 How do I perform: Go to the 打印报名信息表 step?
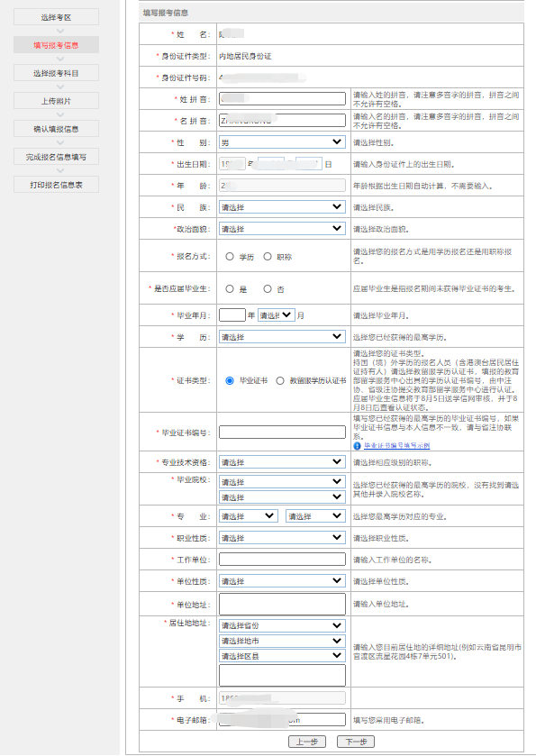point(57,185)
